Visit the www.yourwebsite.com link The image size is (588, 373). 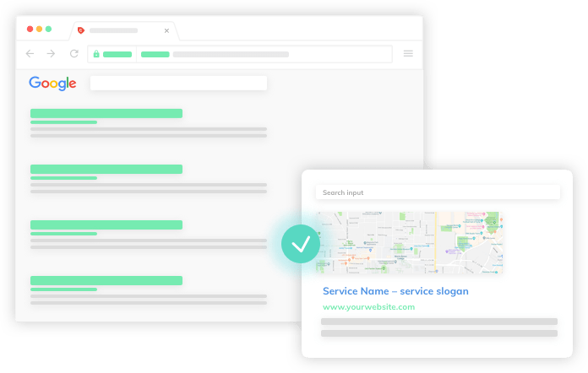[x=368, y=307]
